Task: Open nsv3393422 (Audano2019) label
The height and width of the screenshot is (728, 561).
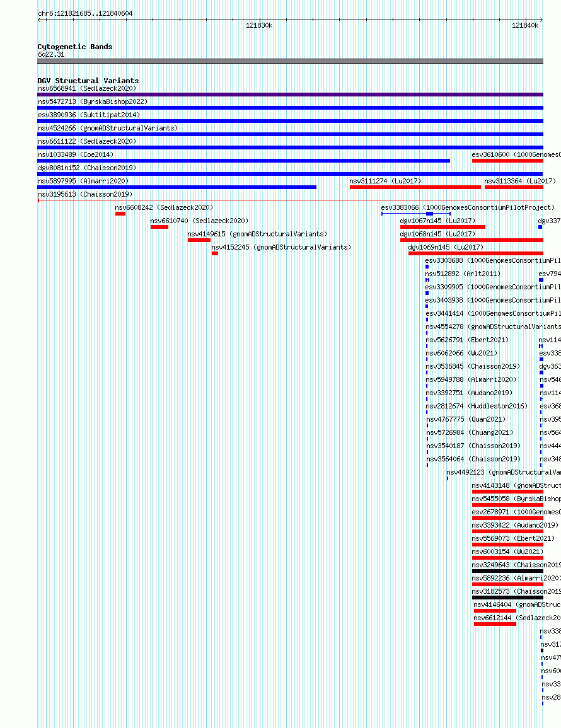Action: (x=516, y=525)
